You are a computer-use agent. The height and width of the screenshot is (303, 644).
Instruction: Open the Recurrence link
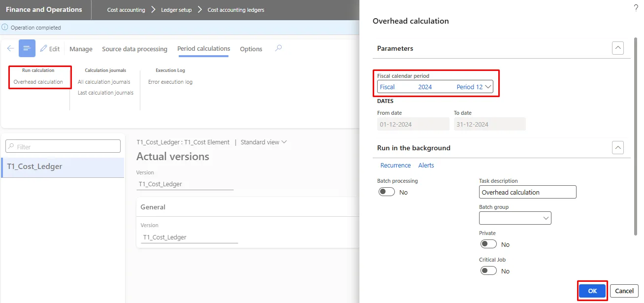395,165
